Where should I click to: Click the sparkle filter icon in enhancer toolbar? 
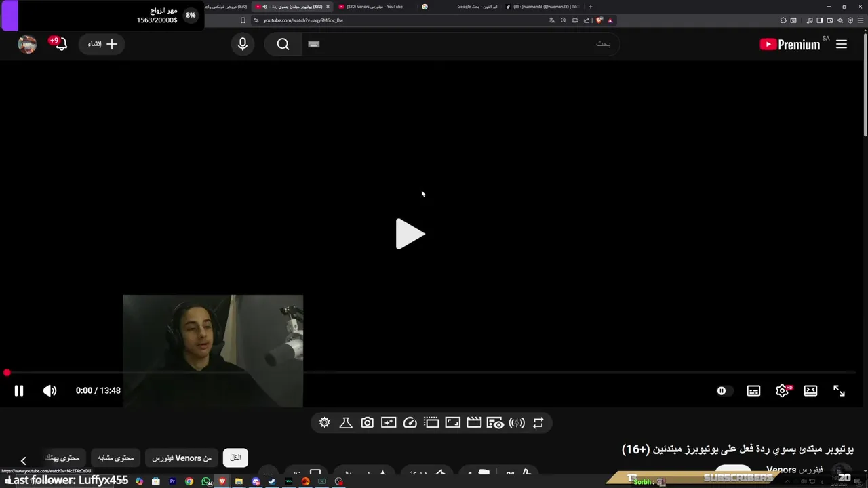coord(389,422)
